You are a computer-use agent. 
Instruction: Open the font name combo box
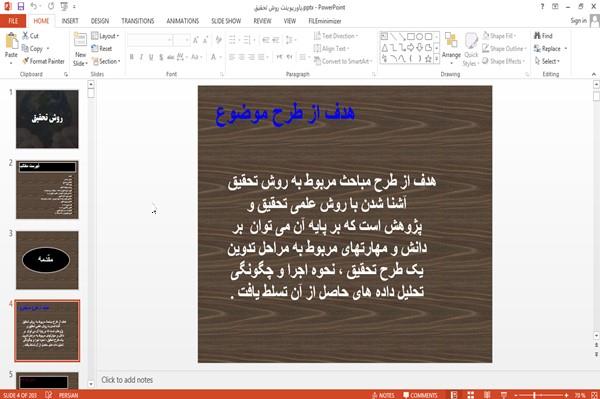click(150, 40)
